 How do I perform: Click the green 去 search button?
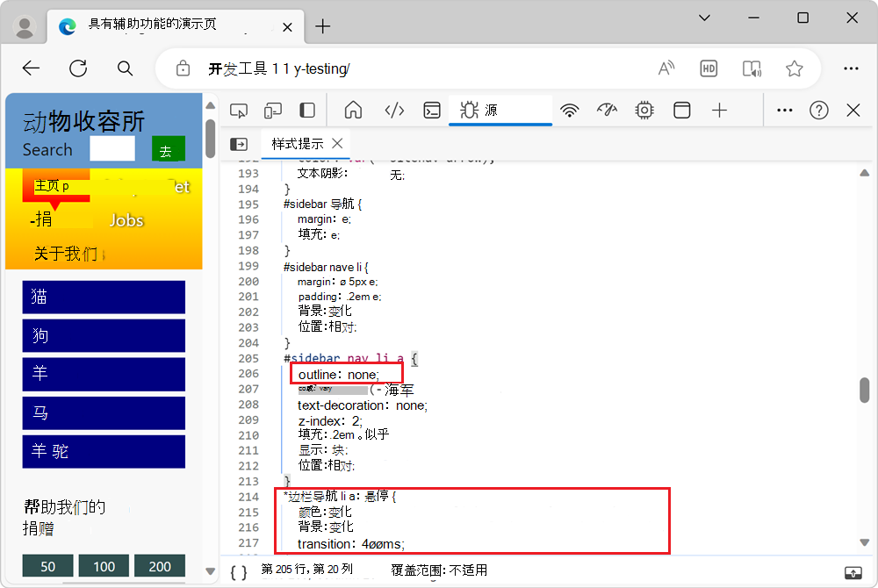point(168,149)
